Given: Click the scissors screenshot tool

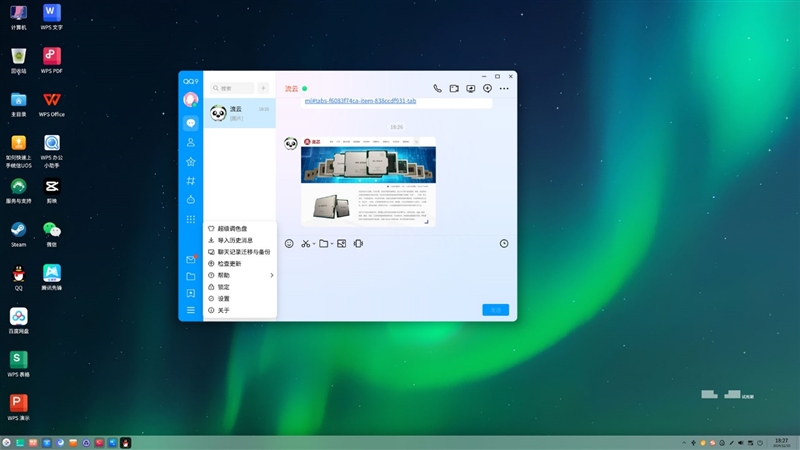Looking at the screenshot, I should click(305, 243).
